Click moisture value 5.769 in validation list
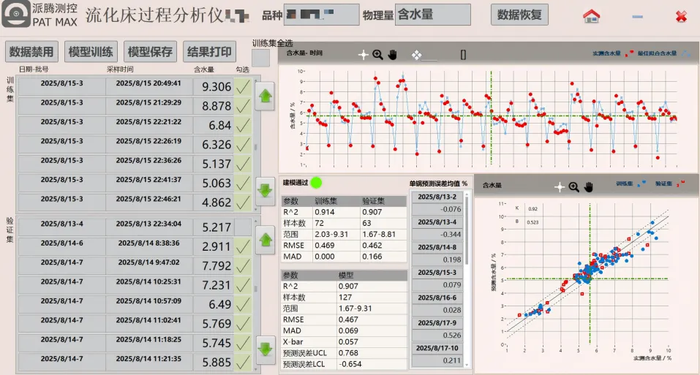The height and width of the screenshot is (375, 700). pos(213,323)
